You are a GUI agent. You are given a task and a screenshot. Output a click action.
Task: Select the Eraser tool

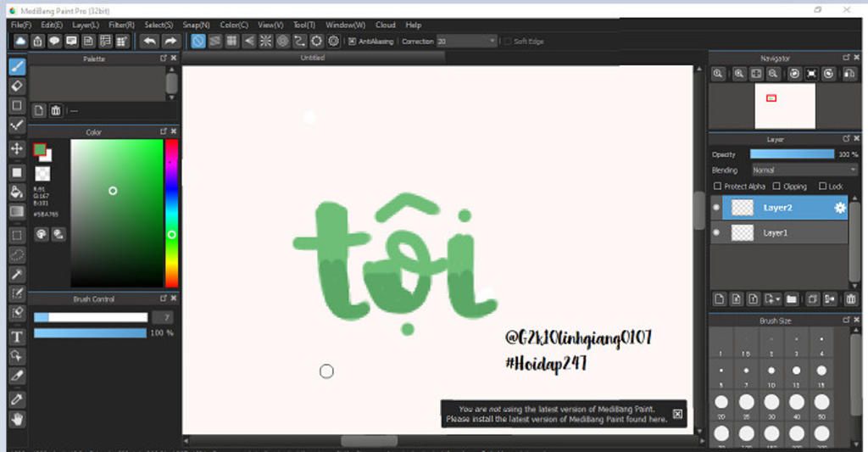[17, 86]
